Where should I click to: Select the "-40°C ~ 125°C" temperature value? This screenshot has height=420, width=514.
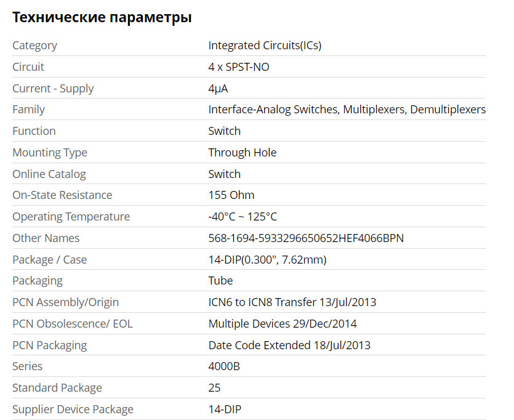[243, 217]
